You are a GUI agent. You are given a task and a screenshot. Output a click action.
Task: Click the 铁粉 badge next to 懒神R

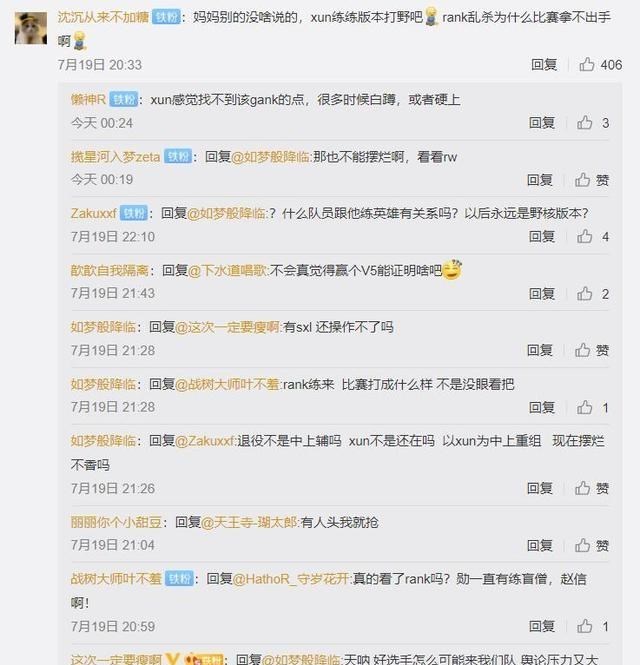123,99
